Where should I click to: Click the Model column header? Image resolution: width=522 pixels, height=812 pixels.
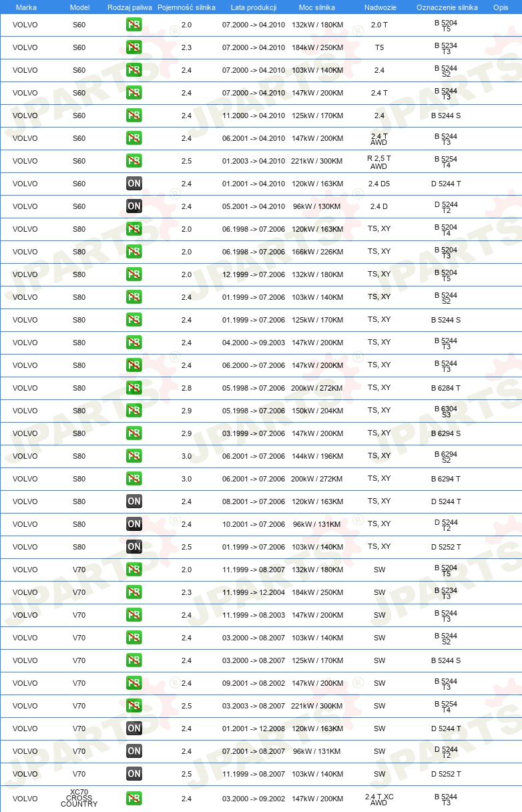(79, 7)
